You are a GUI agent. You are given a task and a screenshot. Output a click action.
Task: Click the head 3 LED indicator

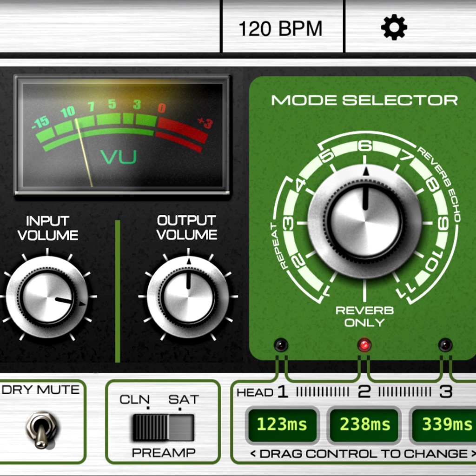pos(445,345)
